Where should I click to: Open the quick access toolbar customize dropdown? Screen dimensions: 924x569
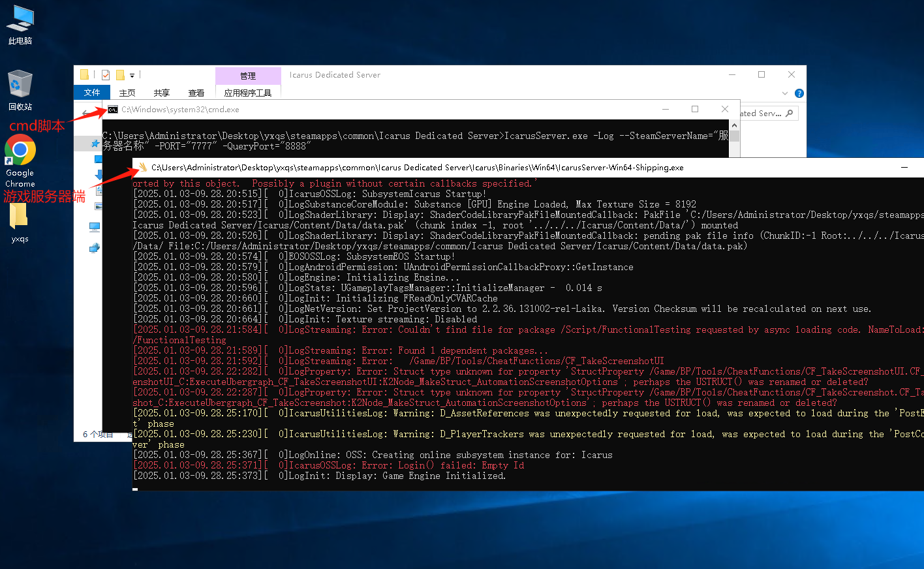(132, 76)
